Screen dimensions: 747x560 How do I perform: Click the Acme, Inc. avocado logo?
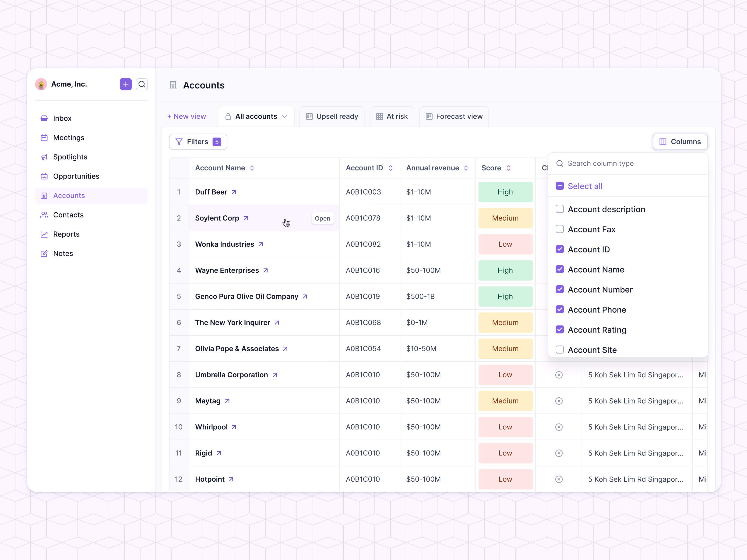(x=41, y=84)
